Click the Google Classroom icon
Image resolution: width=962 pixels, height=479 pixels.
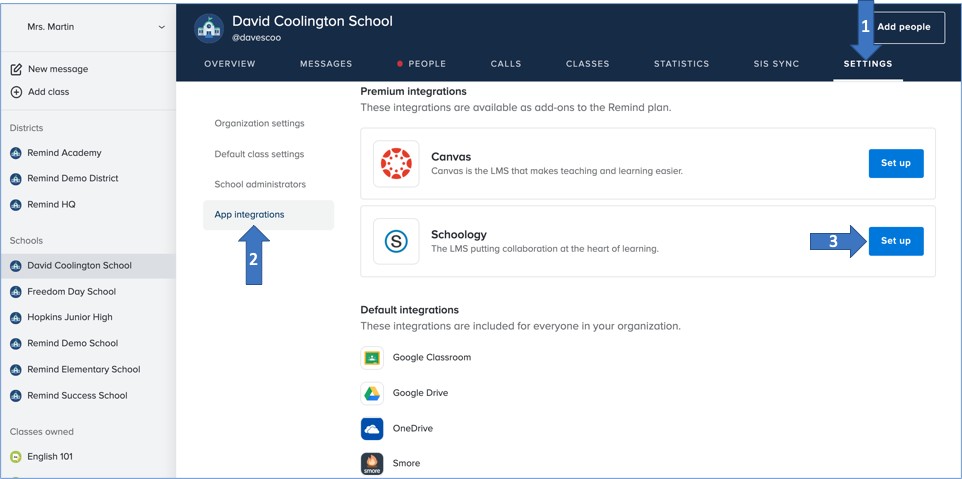[x=372, y=358]
